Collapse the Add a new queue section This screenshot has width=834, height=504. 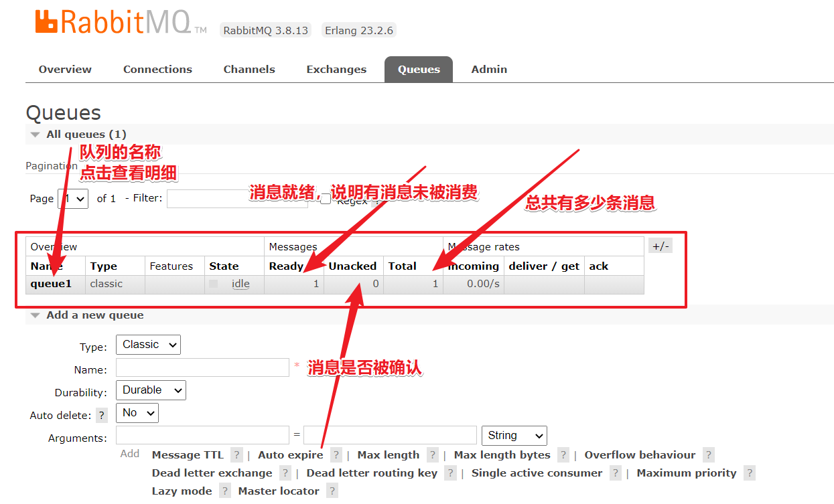click(x=88, y=315)
